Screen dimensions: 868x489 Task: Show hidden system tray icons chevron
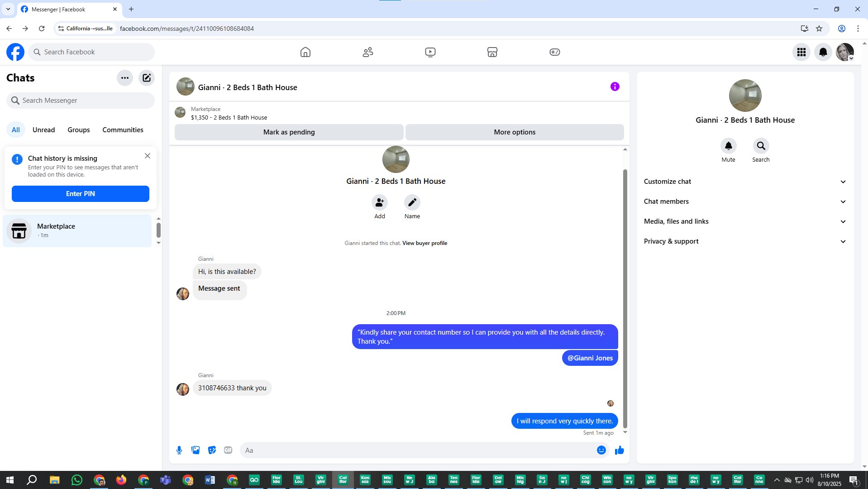(x=777, y=480)
